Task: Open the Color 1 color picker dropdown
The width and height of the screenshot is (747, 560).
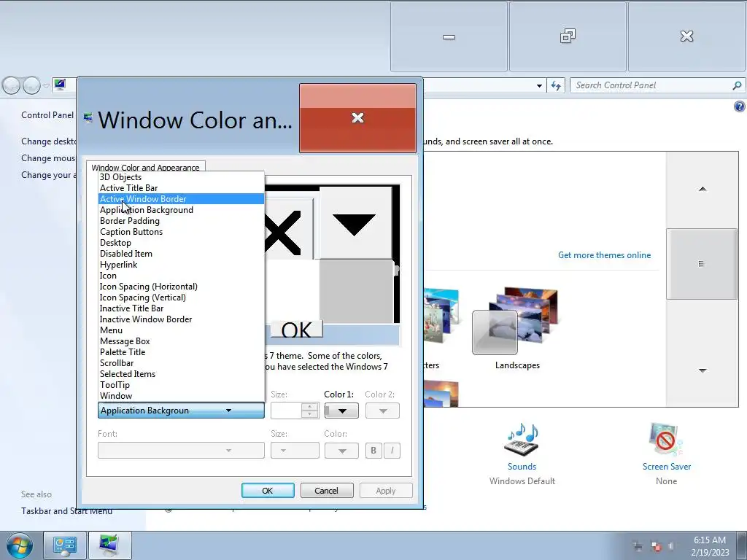Action: coord(341,411)
